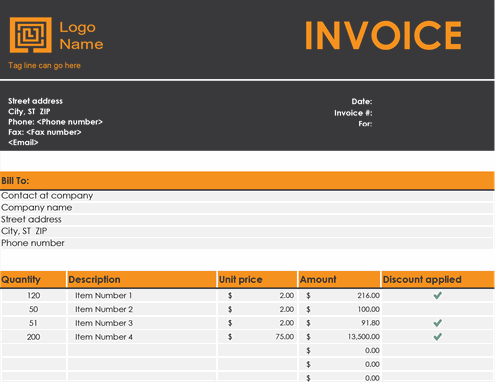Click unit price 2.00 for Item Number 3
This screenshot has height=382, width=498.
[x=257, y=323]
